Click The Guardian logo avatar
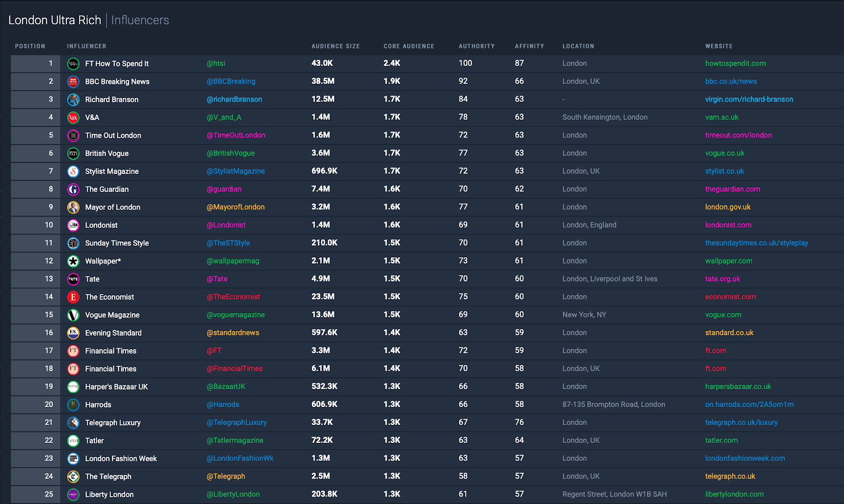 pos(73,189)
